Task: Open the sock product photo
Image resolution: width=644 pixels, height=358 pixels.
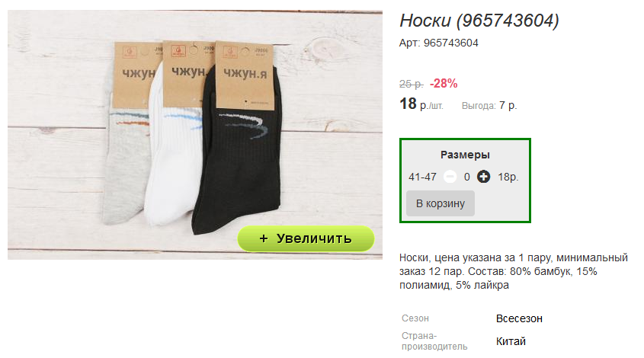Action: tap(194, 135)
